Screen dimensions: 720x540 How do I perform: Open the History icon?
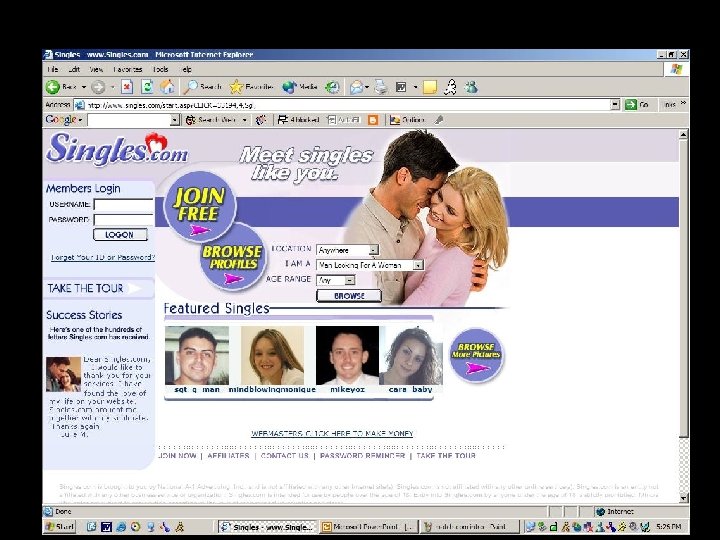point(332,87)
